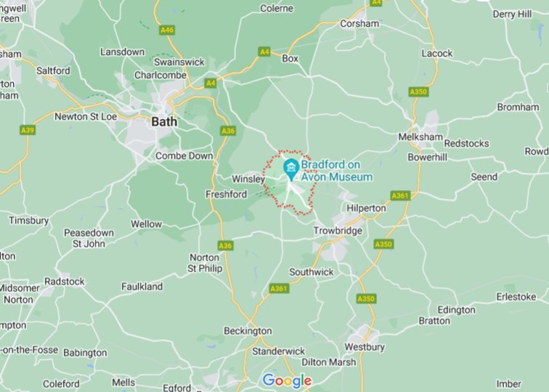The height and width of the screenshot is (392, 549).
Task: Select the Norton St Philip label
Action: click(x=205, y=263)
